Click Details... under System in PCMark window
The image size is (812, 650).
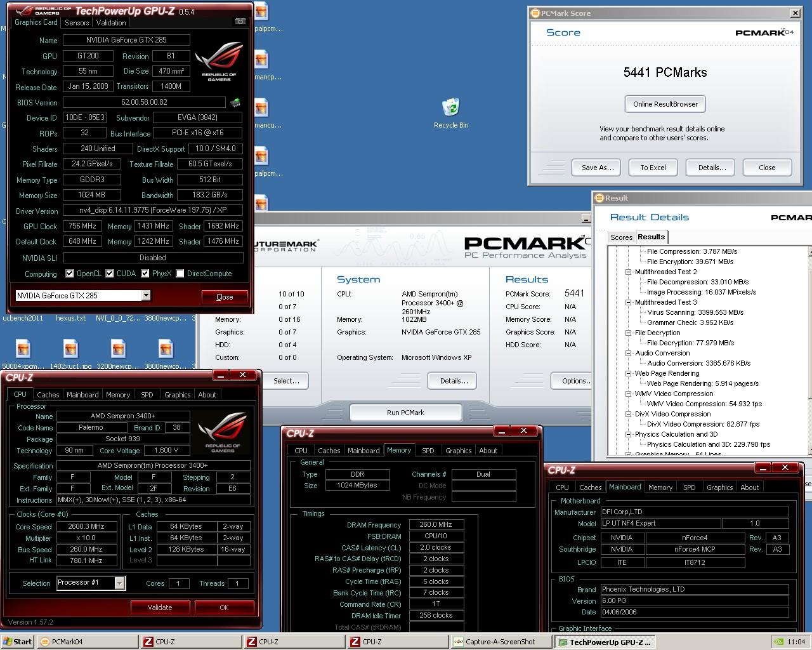[x=454, y=381]
